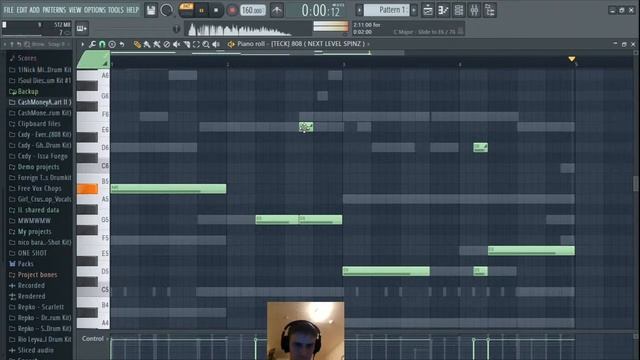The image size is (640, 360).
Task: Open the HELP menu
Action: pos(132,10)
